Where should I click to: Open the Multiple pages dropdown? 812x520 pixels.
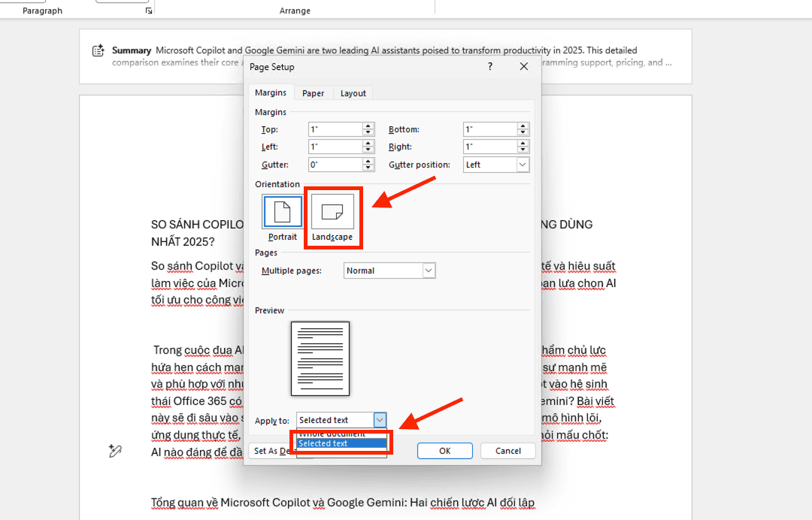click(429, 271)
